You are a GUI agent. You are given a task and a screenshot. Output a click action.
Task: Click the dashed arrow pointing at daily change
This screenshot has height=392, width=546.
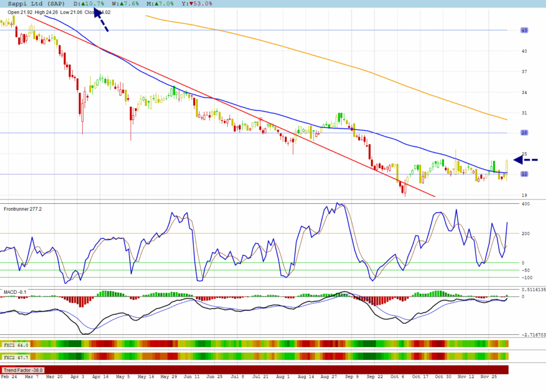tap(101, 20)
